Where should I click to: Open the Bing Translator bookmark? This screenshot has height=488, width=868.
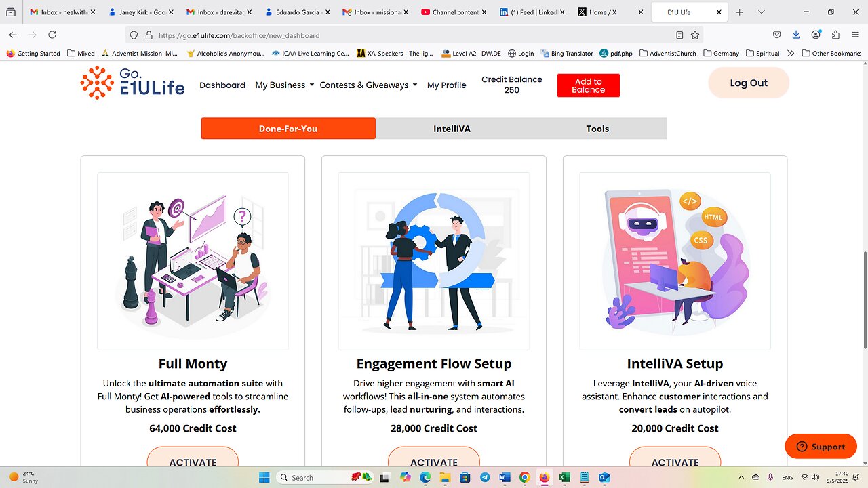(566, 53)
